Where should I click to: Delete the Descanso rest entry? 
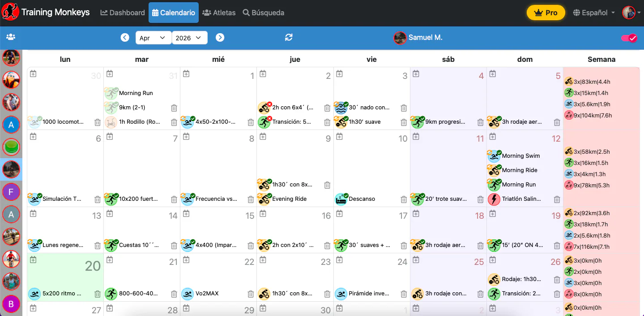point(404,199)
